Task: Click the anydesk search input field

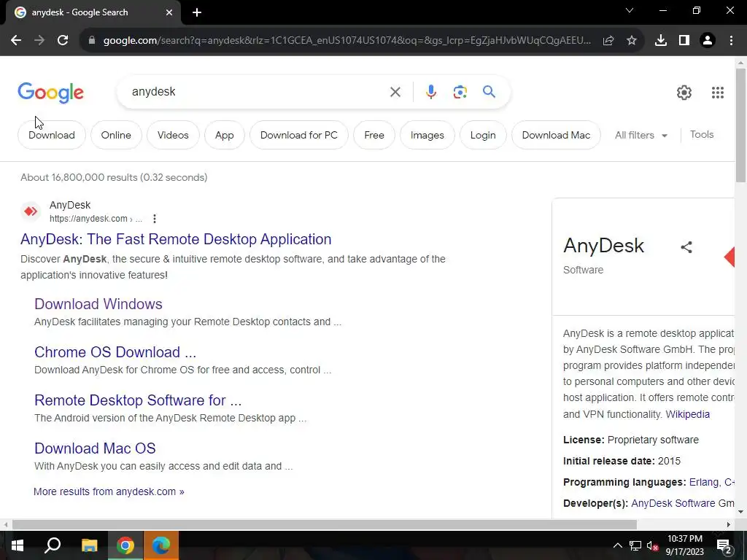Action: 258,91
